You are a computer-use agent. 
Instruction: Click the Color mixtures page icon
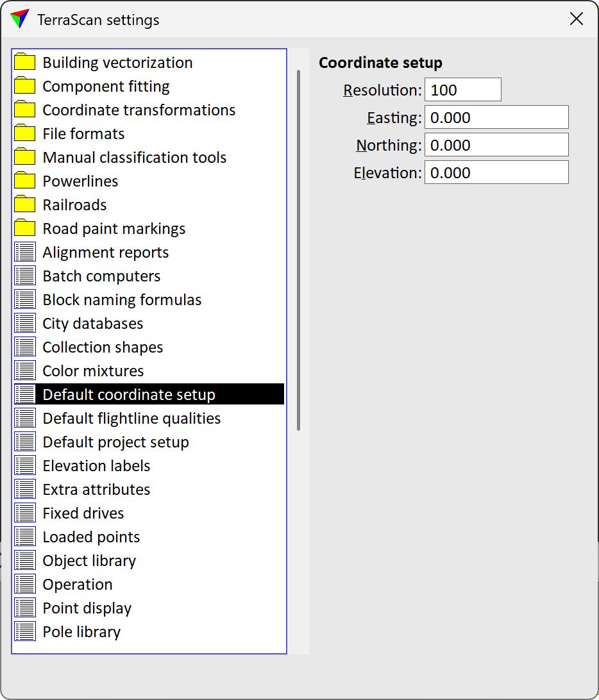(25, 370)
